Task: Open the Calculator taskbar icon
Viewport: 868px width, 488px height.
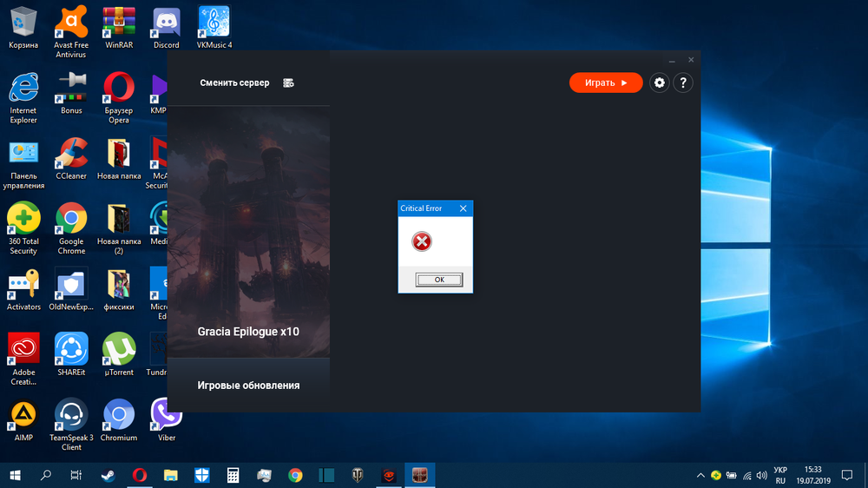Action: [233, 475]
